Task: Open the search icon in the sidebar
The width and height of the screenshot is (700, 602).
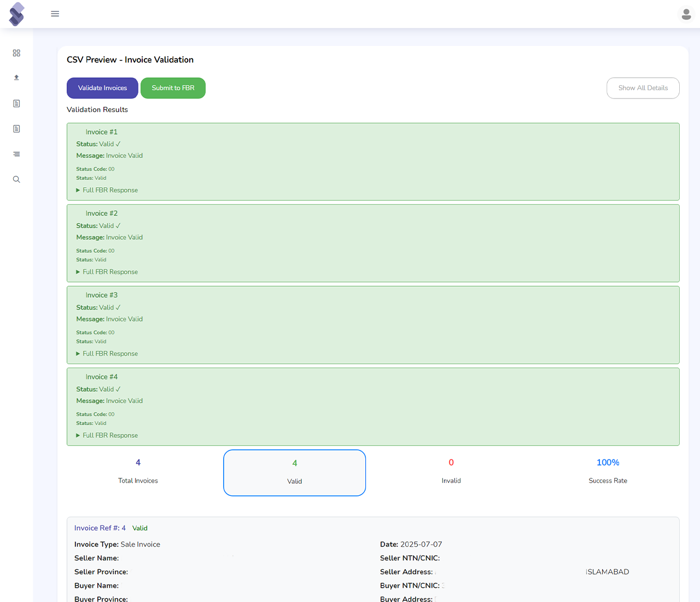Action: (16, 180)
